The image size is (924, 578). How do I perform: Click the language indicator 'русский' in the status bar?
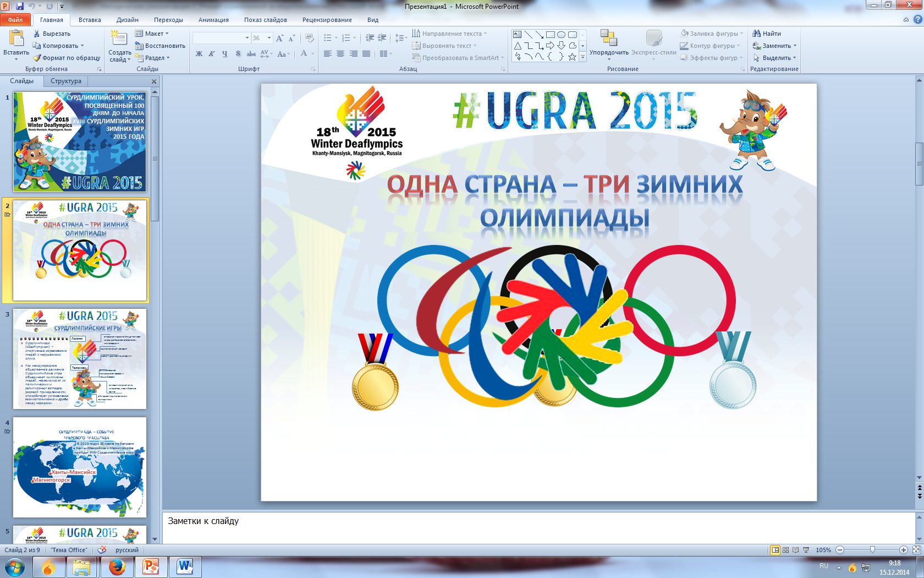tap(127, 550)
